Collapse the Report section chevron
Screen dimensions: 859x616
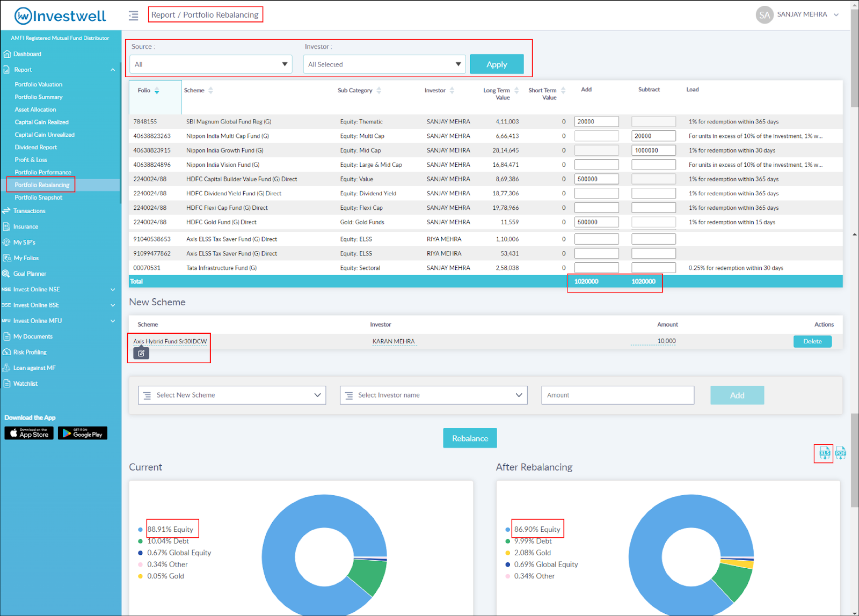113,70
